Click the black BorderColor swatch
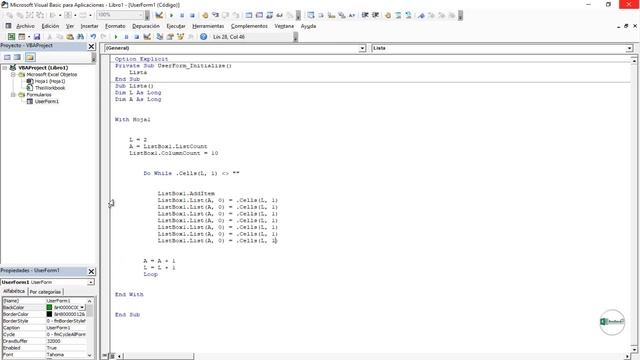The image size is (640, 360). tap(49, 314)
